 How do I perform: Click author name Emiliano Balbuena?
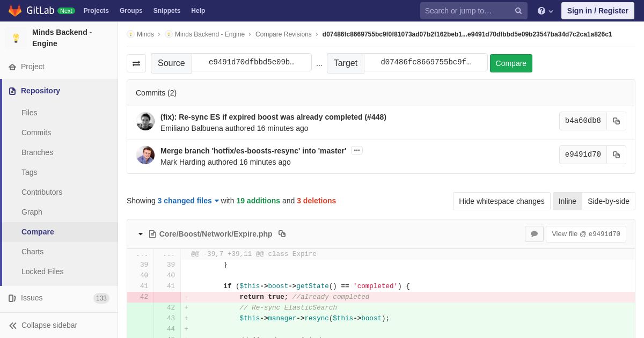[192, 128]
